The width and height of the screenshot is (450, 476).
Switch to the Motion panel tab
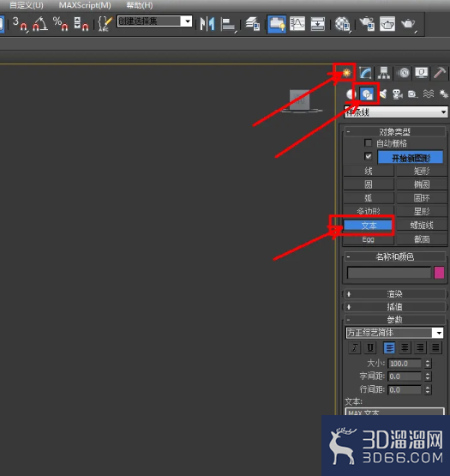(x=404, y=73)
